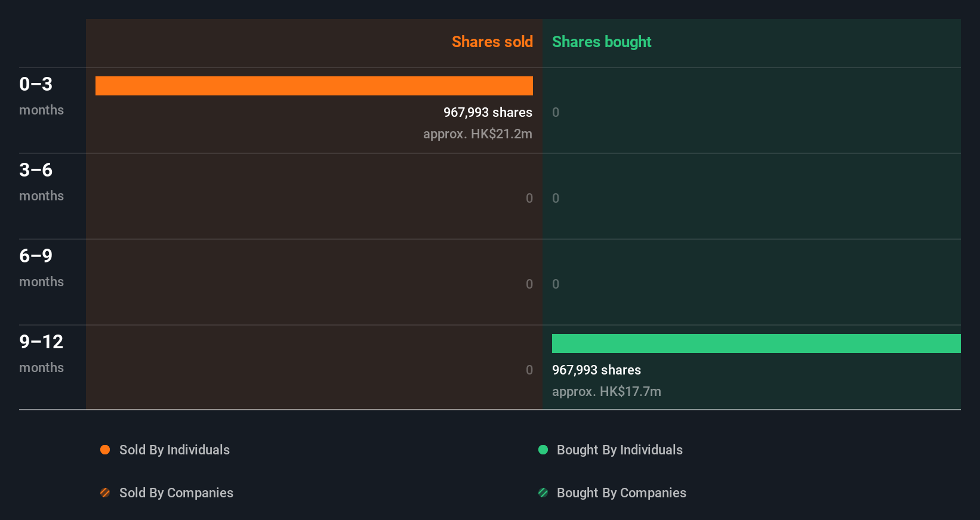Click the 9–12 months row label
This screenshot has height=520, width=980.
coord(41,353)
